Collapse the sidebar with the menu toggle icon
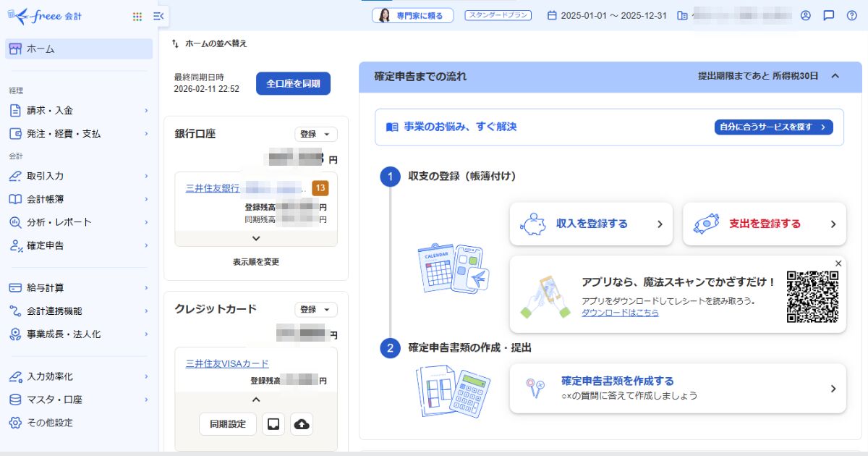 tap(159, 16)
